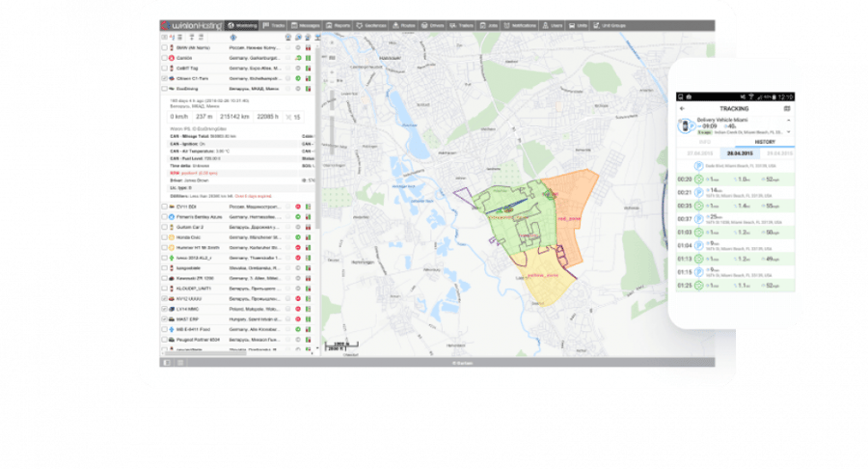The height and width of the screenshot is (469, 868).
Task: Click the MB E-6411 Food blue arrow icon
Action: [x=172, y=329]
